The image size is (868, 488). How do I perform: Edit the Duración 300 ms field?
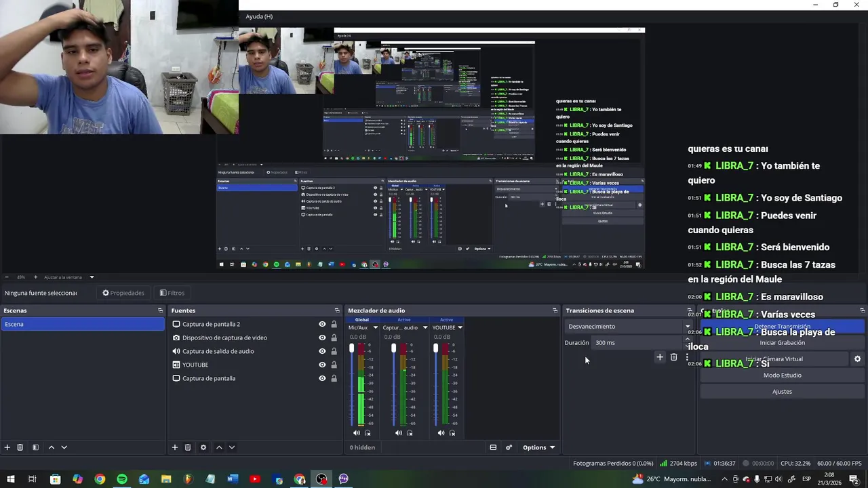pyautogui.click(x=640, y=343)
